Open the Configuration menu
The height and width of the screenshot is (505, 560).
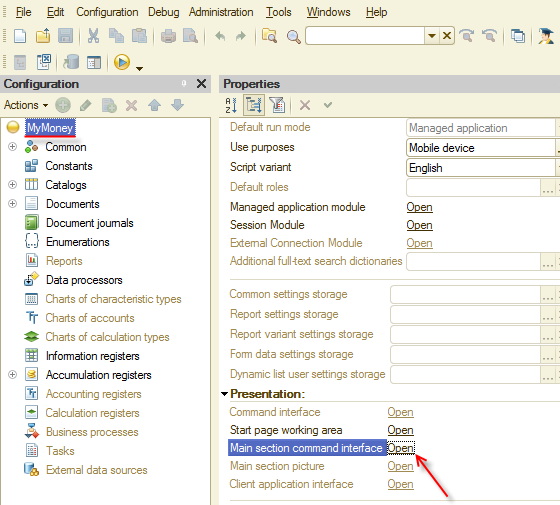click(x=107, y=12)
